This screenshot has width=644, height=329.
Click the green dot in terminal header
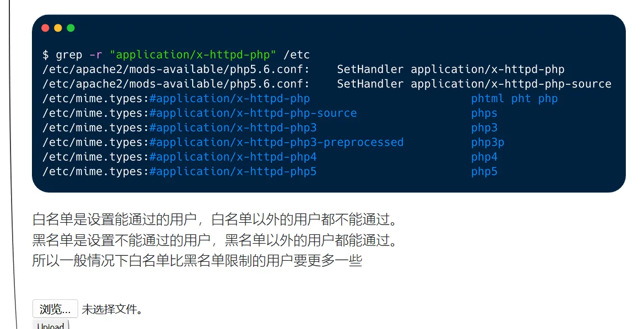pos(70,28)
